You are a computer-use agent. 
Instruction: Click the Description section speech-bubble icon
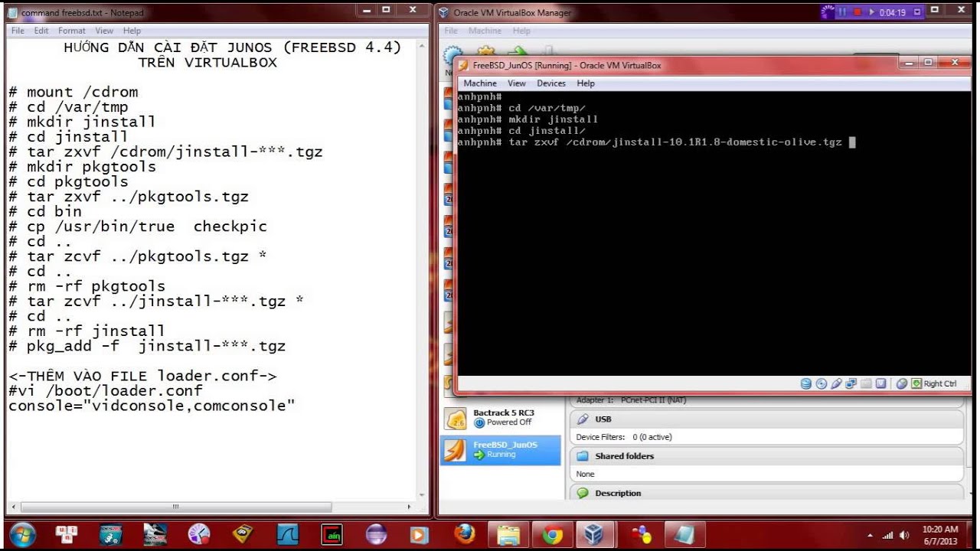coord(583,493)
